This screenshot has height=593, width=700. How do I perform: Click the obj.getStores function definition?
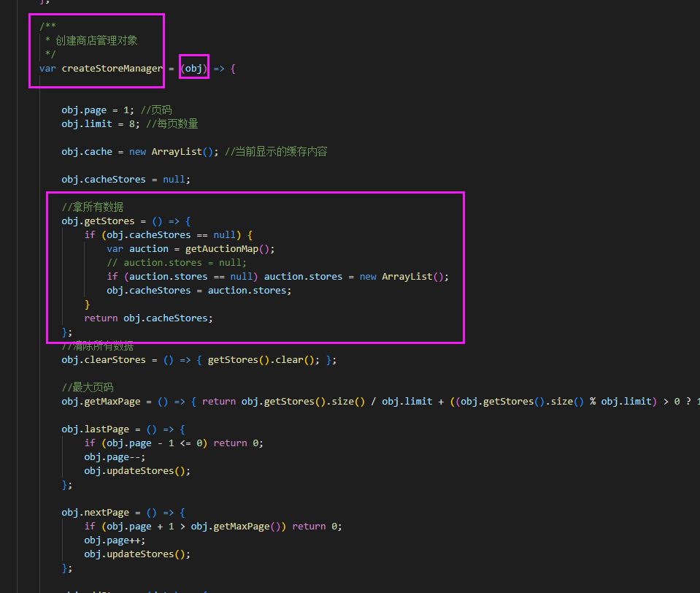(x=126, y=221)
